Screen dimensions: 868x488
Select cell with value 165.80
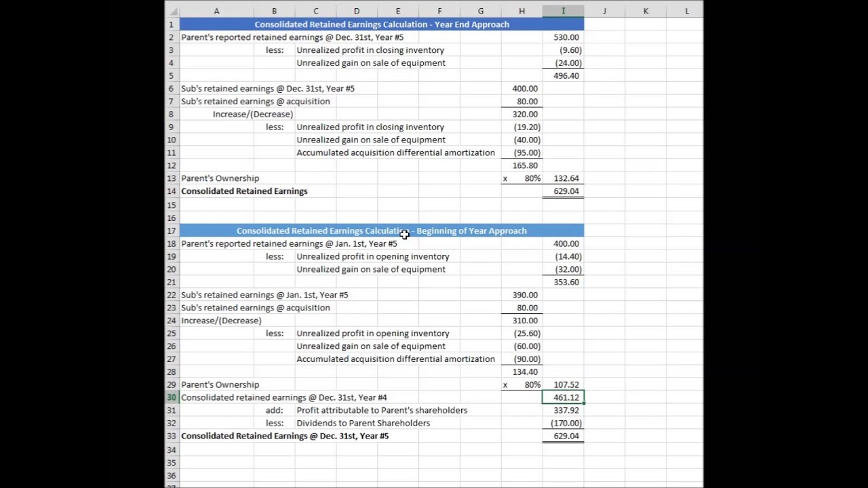[x=521, y=165]
